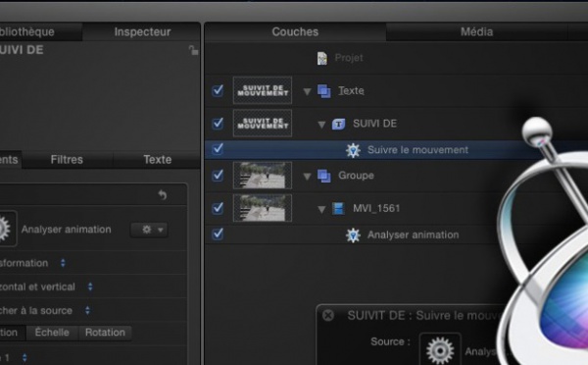This screenshot has width=588, height=365.
Task: Click the MVI_1561 film clip icon
Action: 338,208
